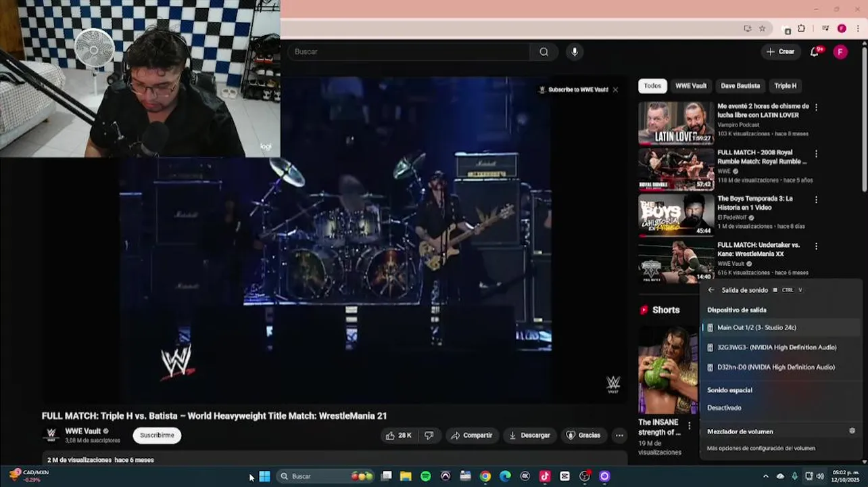Viewport: 868px width, 487px height.
Task: Click the install app icon in address bar
Action: 747,28
